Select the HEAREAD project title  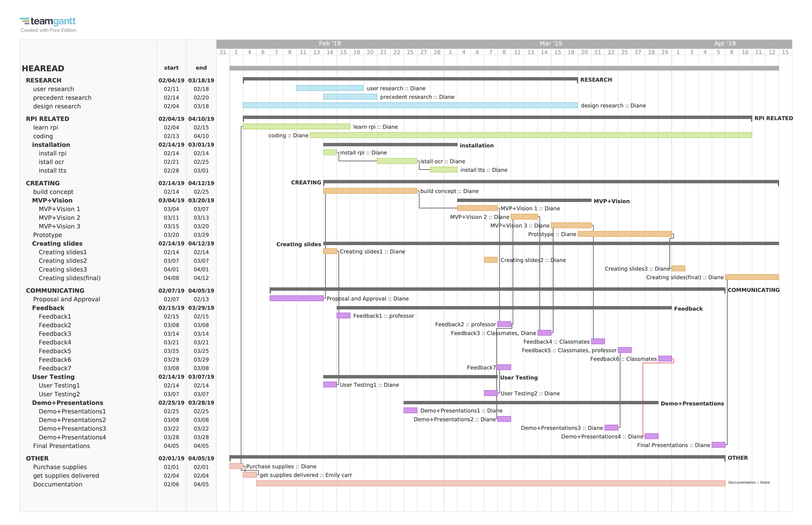(x=43, y=69)
